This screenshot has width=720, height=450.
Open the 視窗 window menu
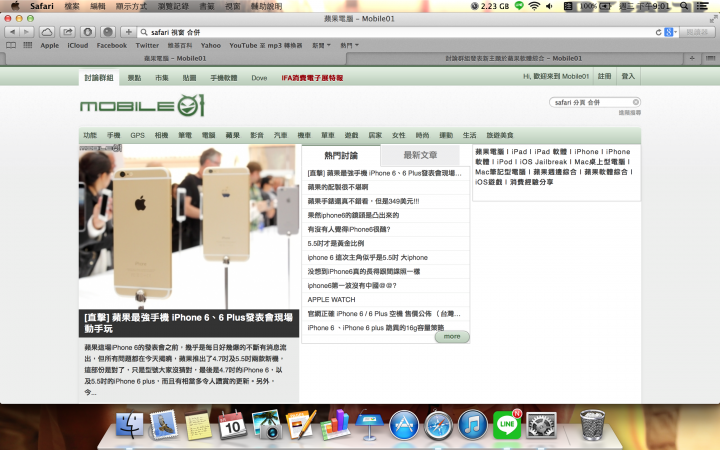(233, 6)
